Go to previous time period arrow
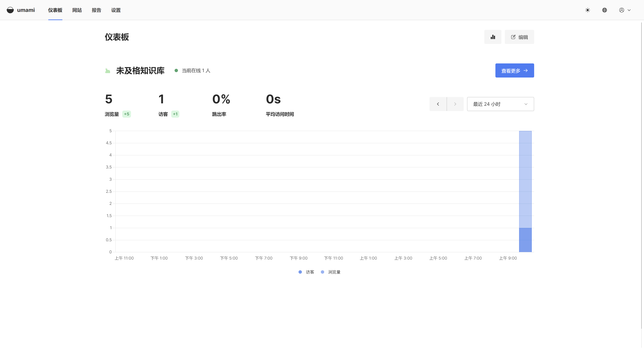This screenshot has width=644, height=350. (x=438, y=104)
